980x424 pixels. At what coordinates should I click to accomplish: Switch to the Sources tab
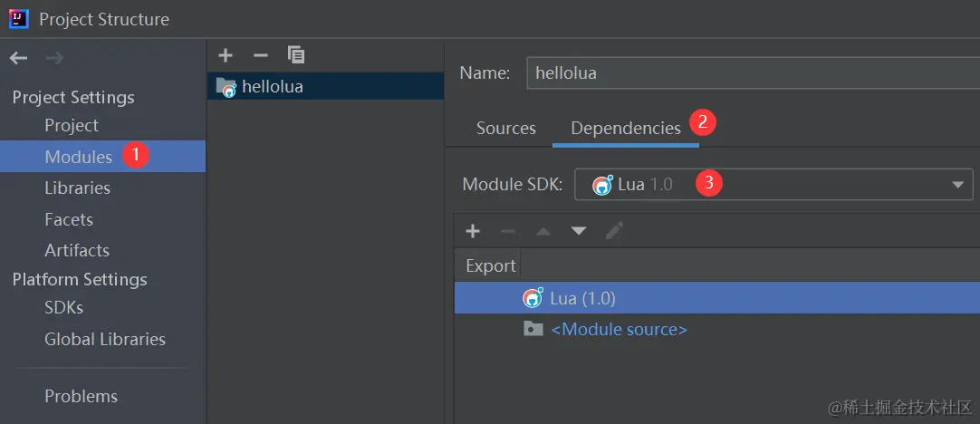[x=506, y=128]
